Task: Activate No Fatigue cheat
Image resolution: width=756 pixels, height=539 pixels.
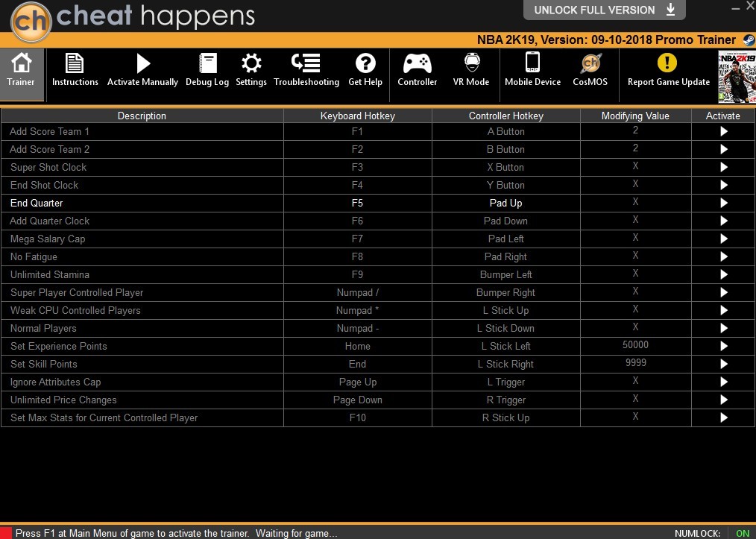Action: [723, 256]
